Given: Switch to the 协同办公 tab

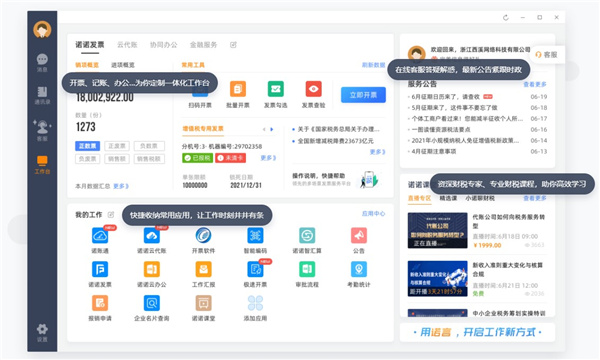Looking at the screenshot, I should (163, 45).
